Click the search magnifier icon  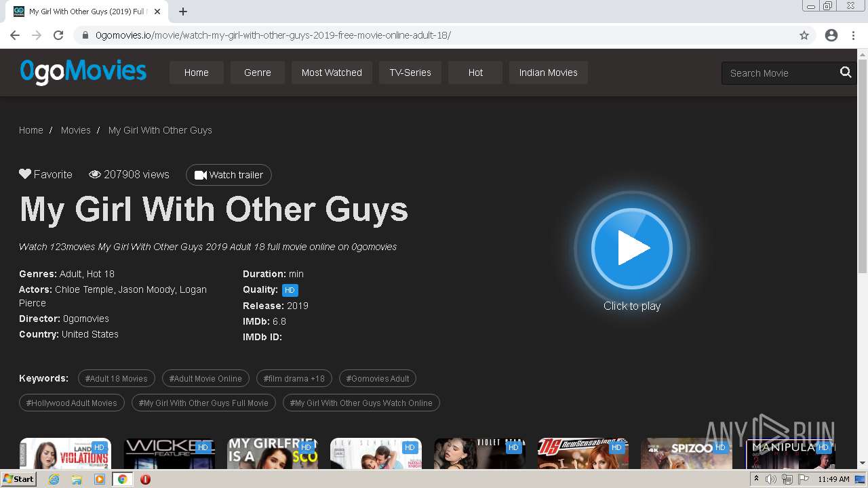pyautogui.click(x=846, y=73)
